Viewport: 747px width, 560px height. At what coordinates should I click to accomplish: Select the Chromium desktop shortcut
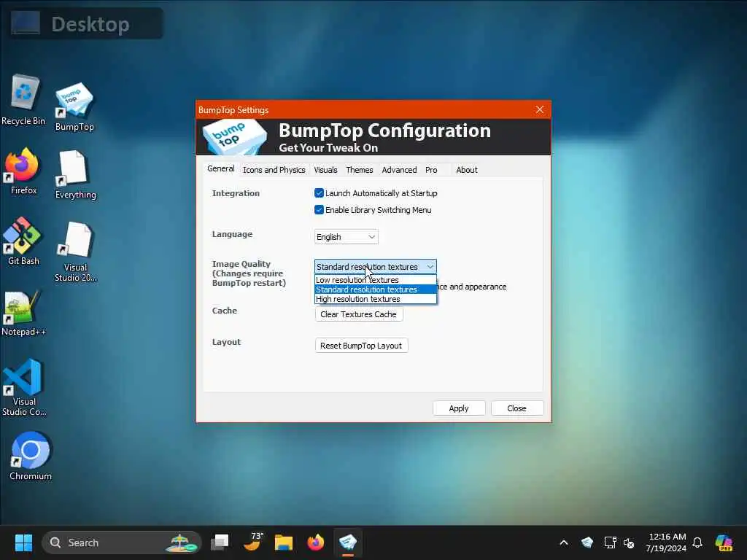(x=30, y=456)
